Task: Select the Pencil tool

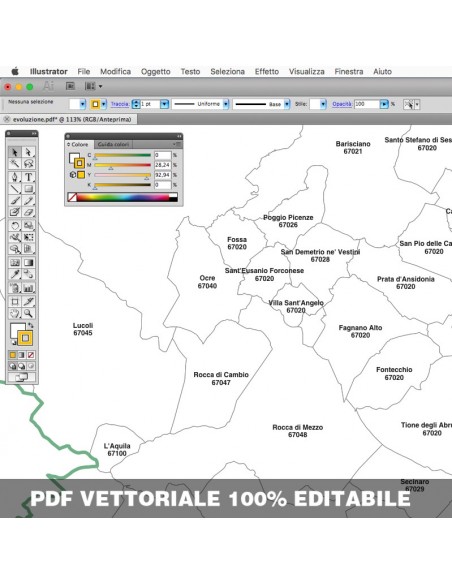Action: [x=28, y=201]
